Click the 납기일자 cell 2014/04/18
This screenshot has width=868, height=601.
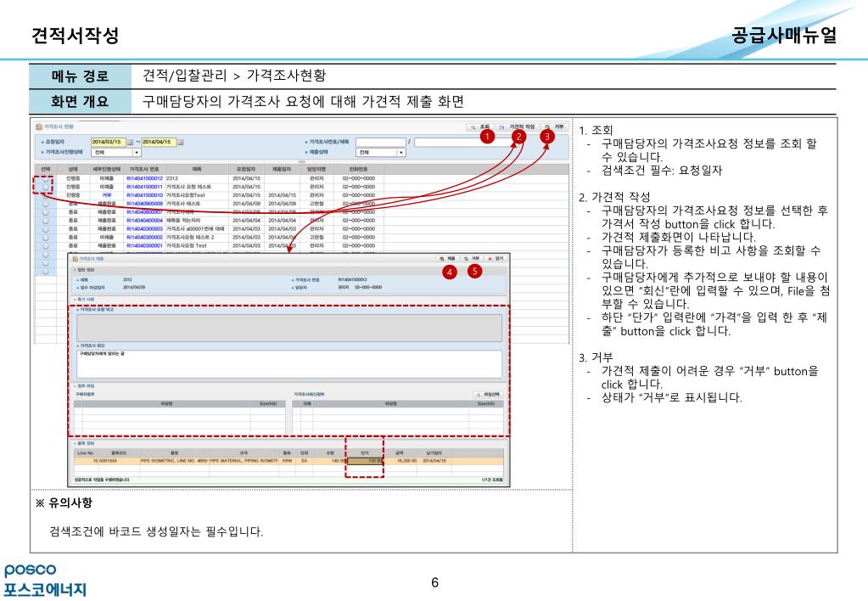(434, 461)
